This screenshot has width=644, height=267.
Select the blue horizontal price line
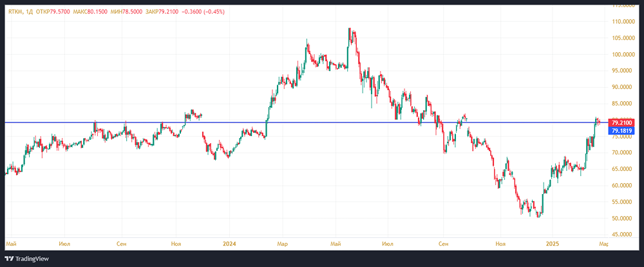(322, 122)
